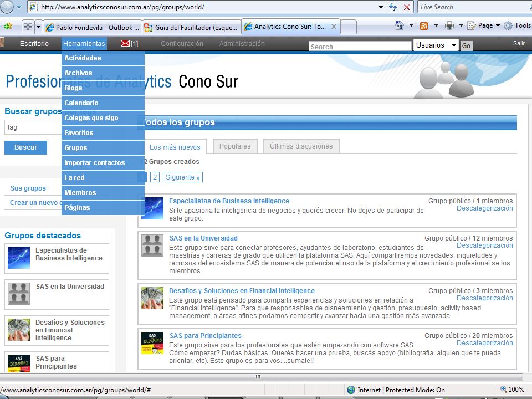Open SAS en la Universidad group title
Image resolution: width=532 pixels, height=399 pixels.
coord(203,238)
